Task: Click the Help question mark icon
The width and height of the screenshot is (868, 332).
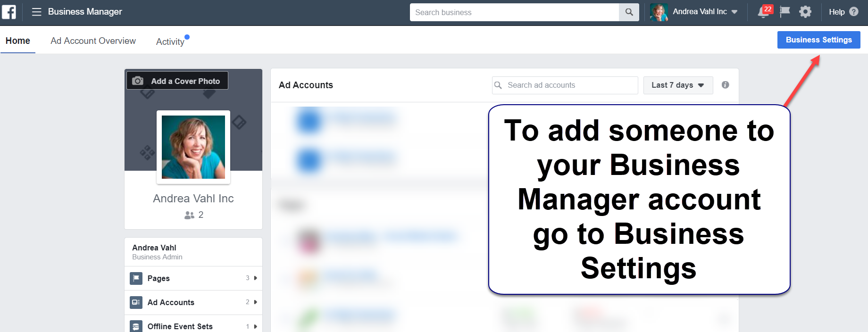Action: [x=854, y=12]
